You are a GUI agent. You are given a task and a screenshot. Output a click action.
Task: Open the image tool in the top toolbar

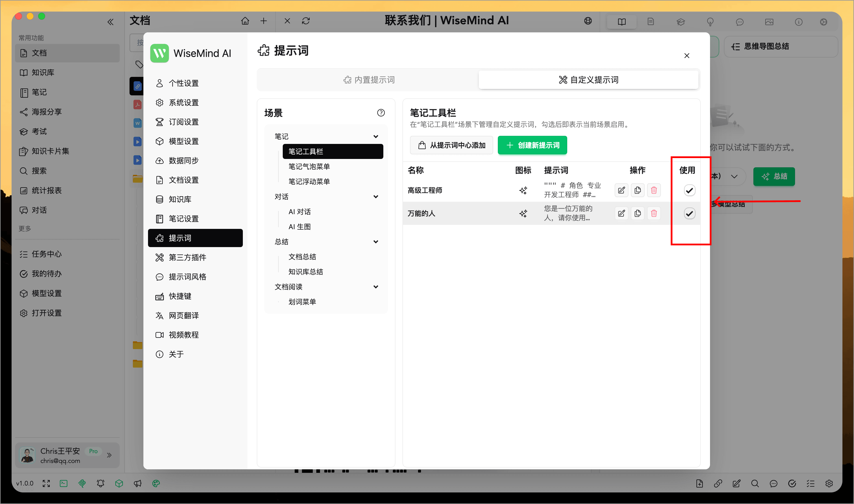point(769,22)
